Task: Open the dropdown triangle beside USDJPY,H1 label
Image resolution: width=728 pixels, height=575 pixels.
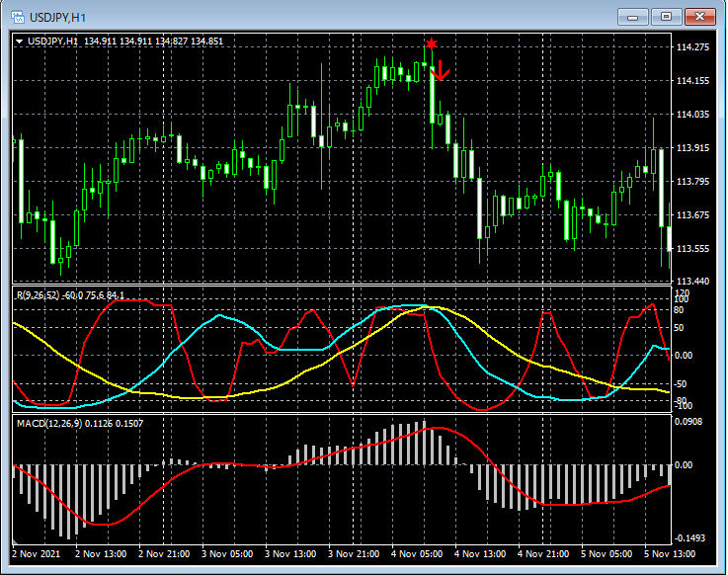Action: [20, 41]
